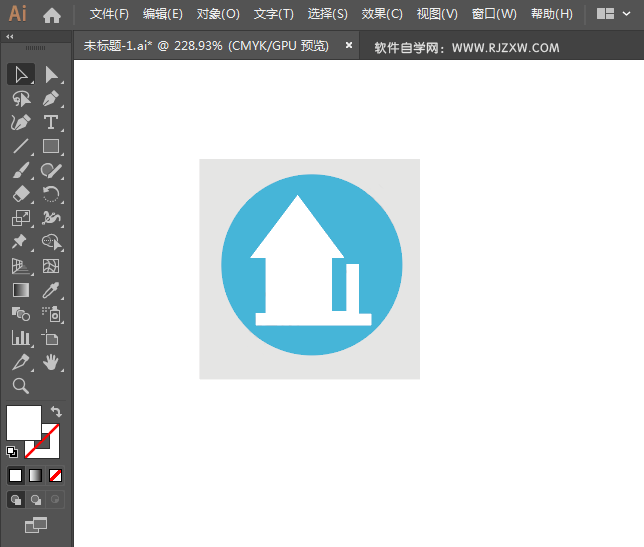Collapse the toolbar with double arrows
Image resolution: width=644 pixels, height=547 pixels.
10,37
